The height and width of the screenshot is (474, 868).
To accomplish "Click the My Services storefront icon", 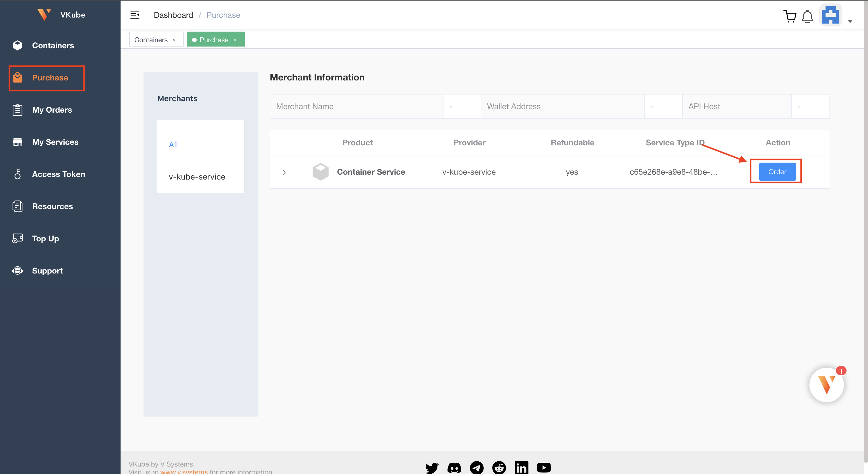I will tap(18, 142).
